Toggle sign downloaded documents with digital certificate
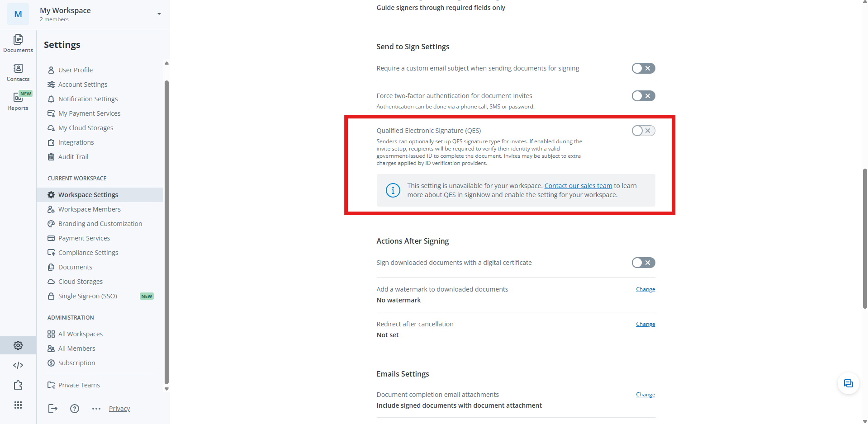The height and width of the screenshot is (424, 868). [x=643, y=263]
